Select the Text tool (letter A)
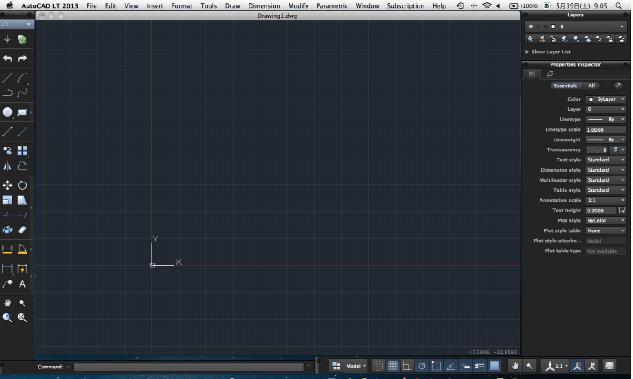The width and height of the screenshot is (633, 379). [23, 284]
